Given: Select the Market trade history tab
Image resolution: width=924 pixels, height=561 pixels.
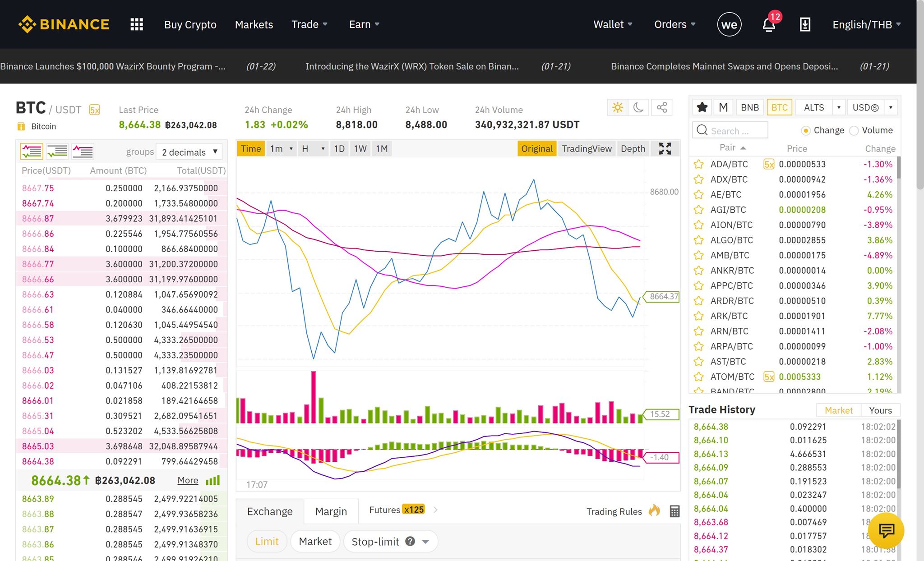Looking at the screenshot, I should click(839, 410).
